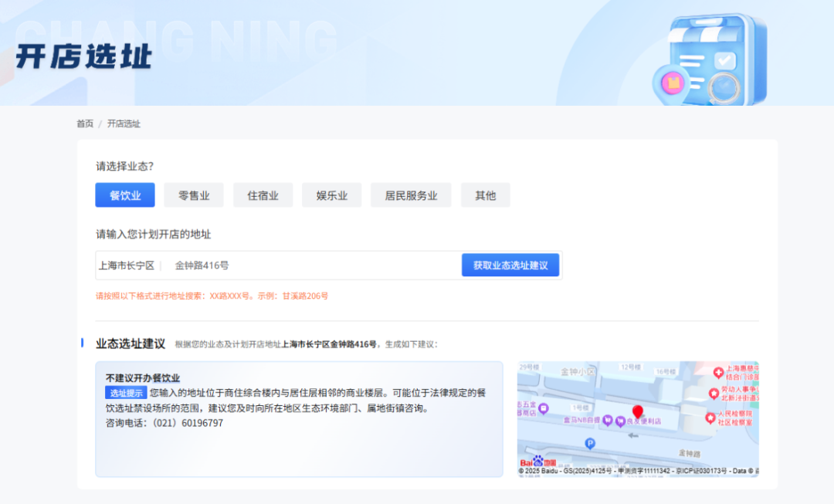The image size is (834, 504).
Task: Select the 零售业 business type
Action: point(193,194)
